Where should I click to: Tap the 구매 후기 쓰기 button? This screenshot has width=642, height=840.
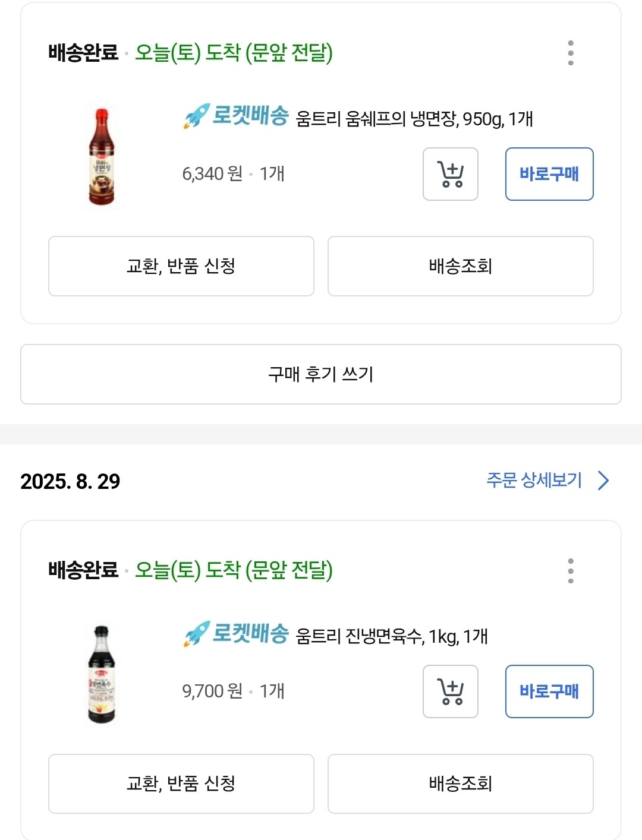pos(321,374)
